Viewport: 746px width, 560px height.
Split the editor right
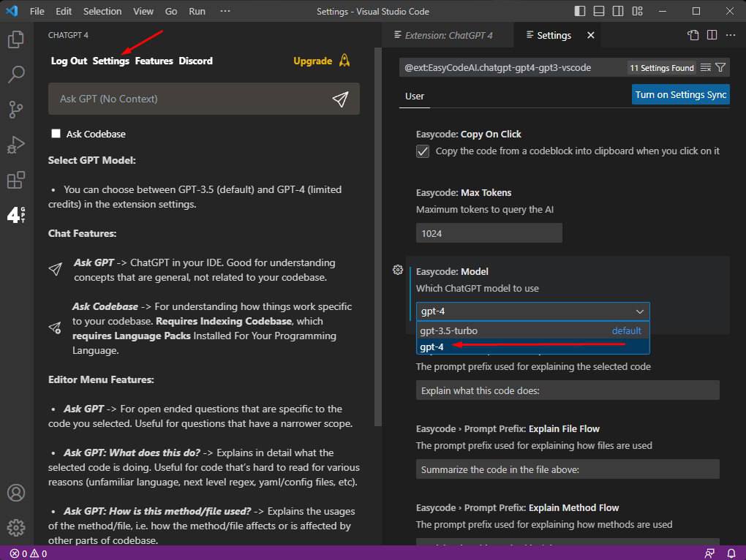tap(712, 34)
